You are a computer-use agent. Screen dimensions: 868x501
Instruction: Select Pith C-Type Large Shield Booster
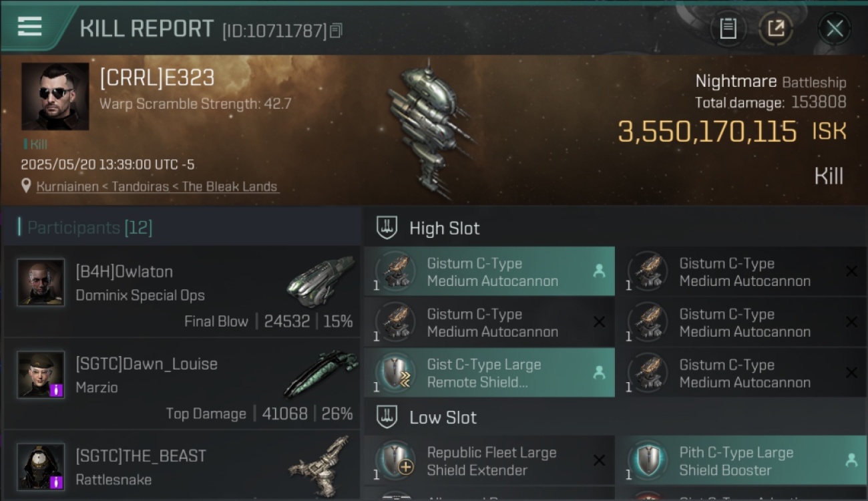click(x=741, y=461)
